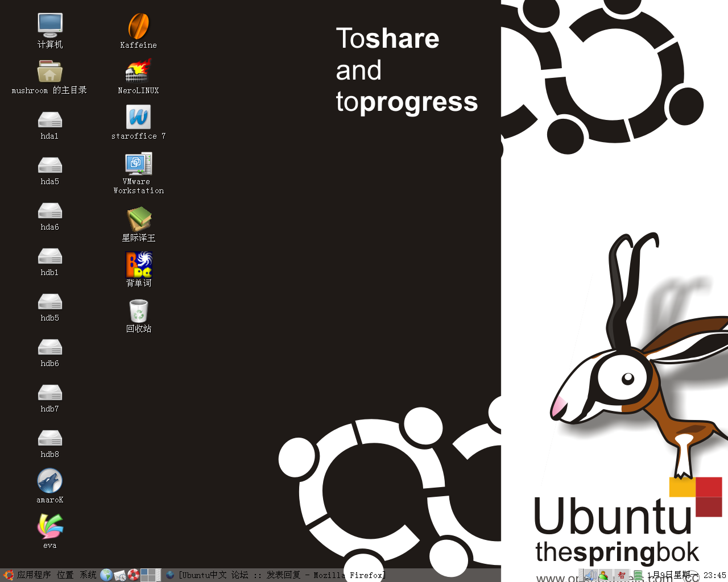Click the messenger buddy tray icon
This screenshot has width=728, height=582.
click(x=604, y=575)
